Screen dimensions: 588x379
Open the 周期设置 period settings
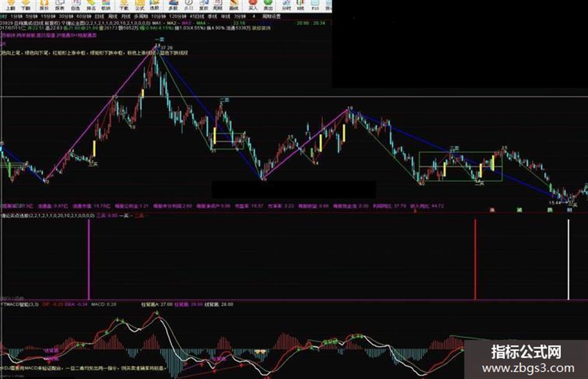271,17
